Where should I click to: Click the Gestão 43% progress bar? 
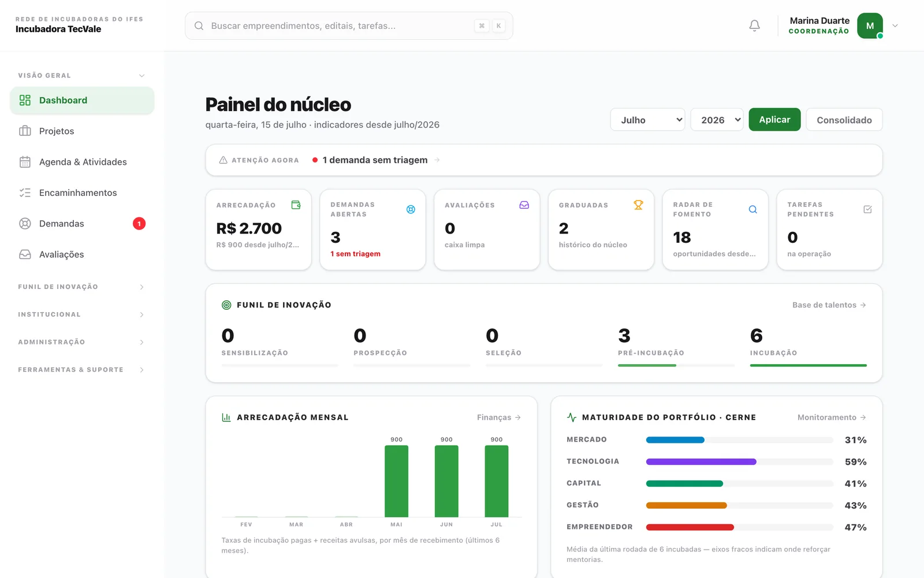pos(739,506)
